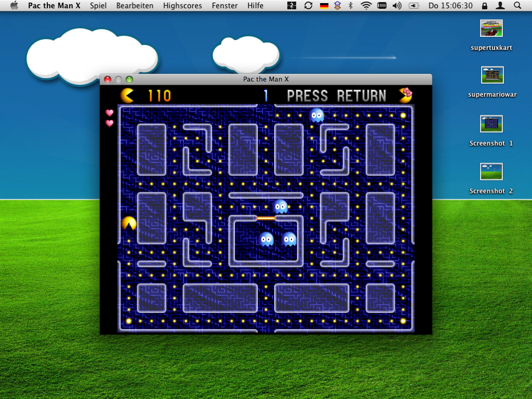Click the sync status icon in menu bar

pyautogui.click(x=308, y=5)
